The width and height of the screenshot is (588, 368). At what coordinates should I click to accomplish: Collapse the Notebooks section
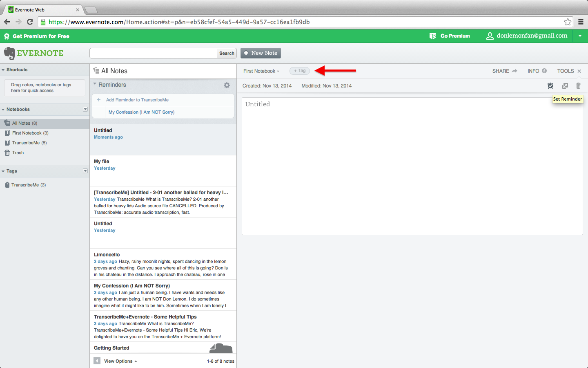(x=3, y=110)
